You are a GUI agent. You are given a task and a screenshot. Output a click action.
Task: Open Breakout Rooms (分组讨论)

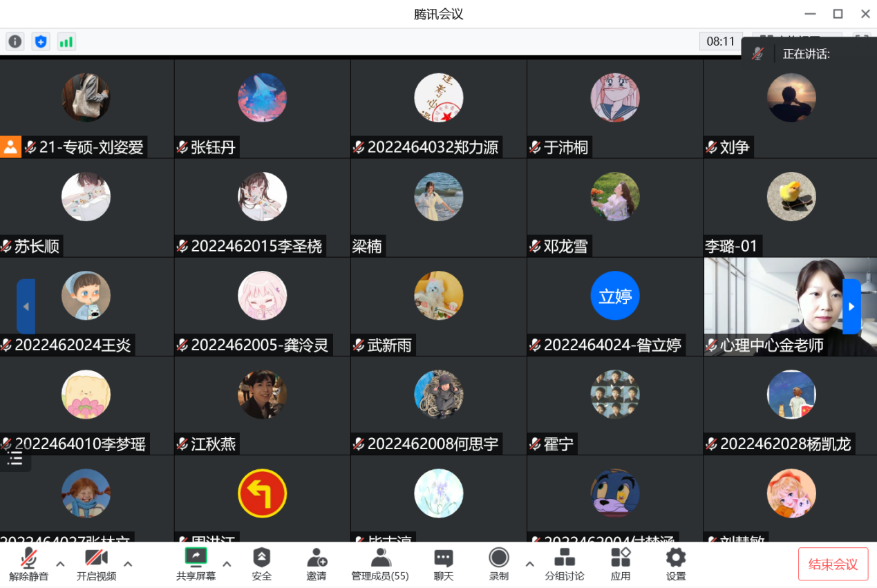[x=565, y=564]
